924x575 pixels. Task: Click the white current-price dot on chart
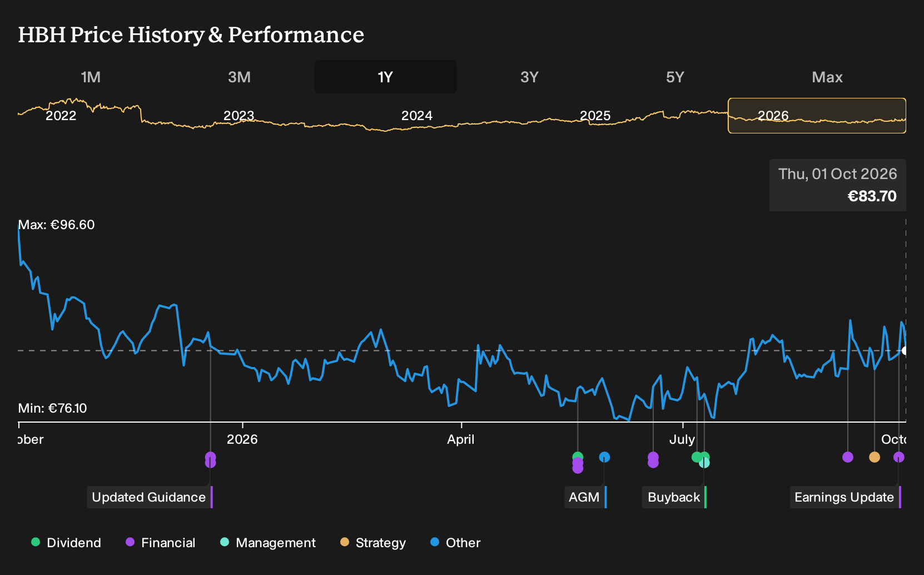905,350
